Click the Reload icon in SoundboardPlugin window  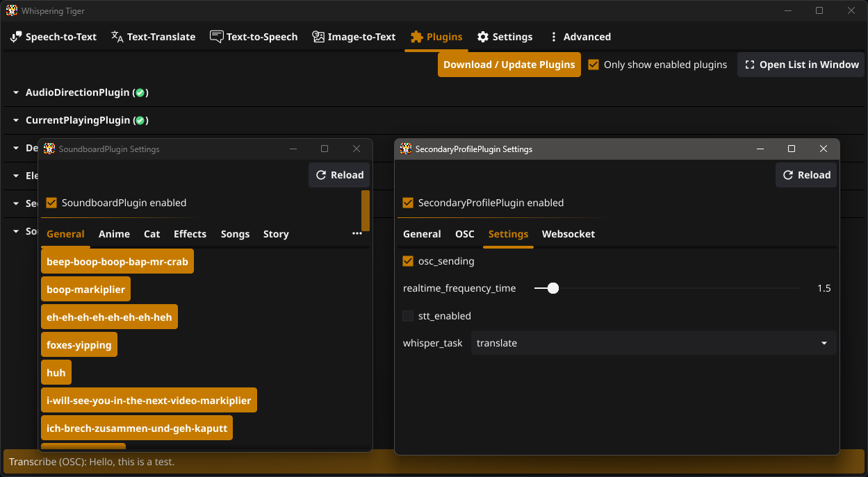(320, 174)
